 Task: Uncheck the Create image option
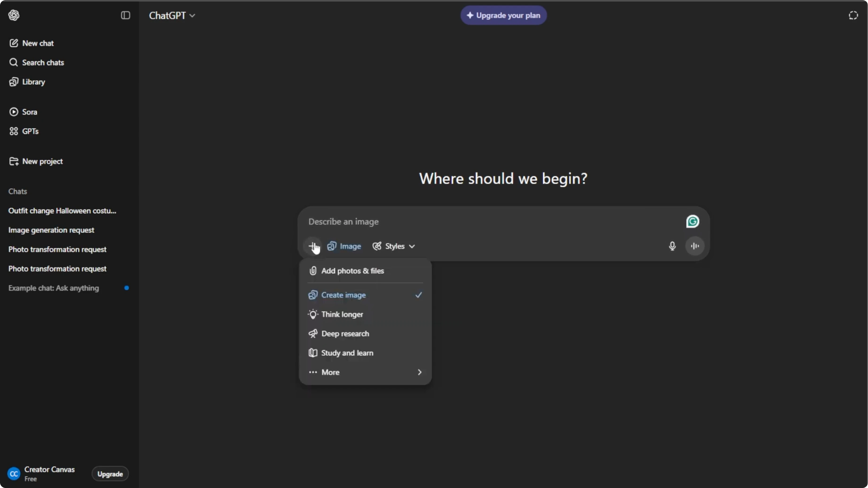(x=365, y=295)
